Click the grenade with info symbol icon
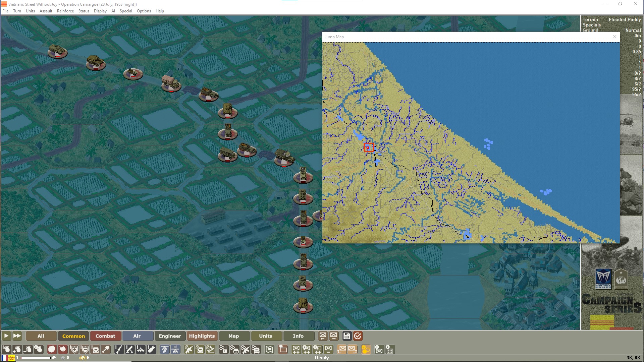 tap(39, 350)
